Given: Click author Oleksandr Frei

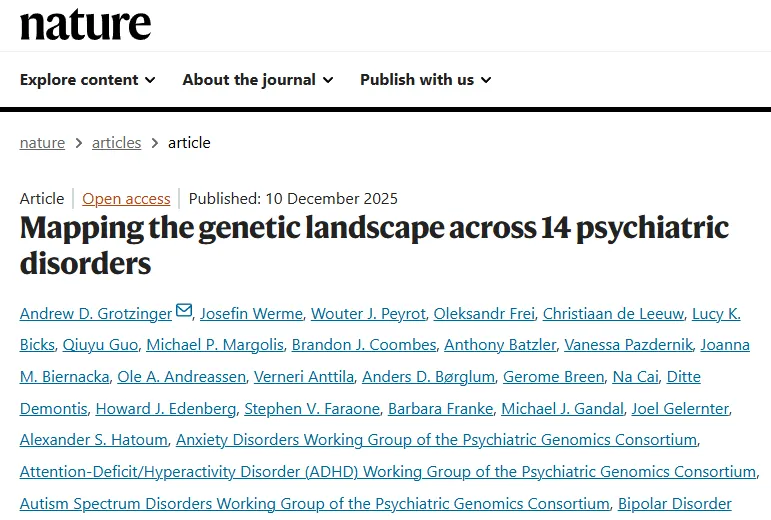Looking at the screenshot, I should tap(482, 313).
